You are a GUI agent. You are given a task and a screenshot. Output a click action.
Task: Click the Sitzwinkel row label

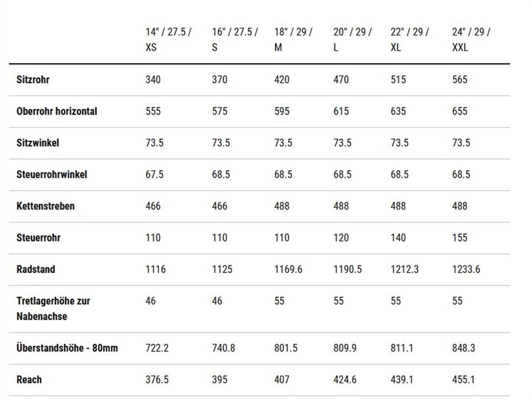point(38,143)
